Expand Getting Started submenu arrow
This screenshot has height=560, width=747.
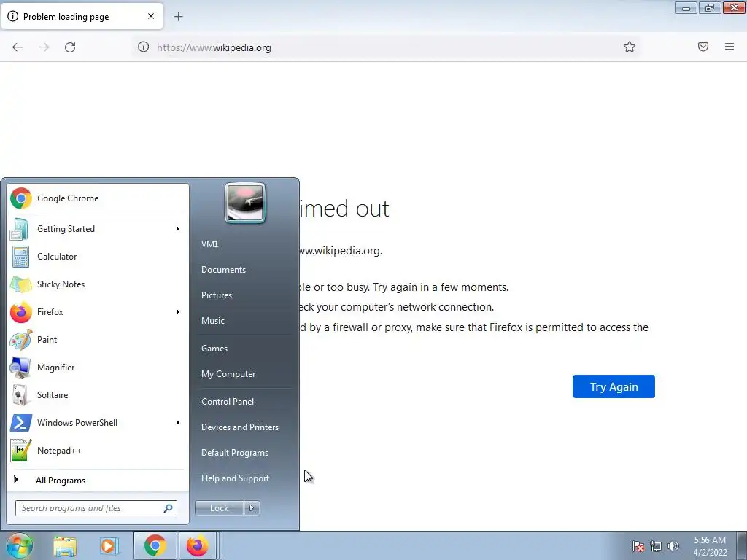point(178,228)
